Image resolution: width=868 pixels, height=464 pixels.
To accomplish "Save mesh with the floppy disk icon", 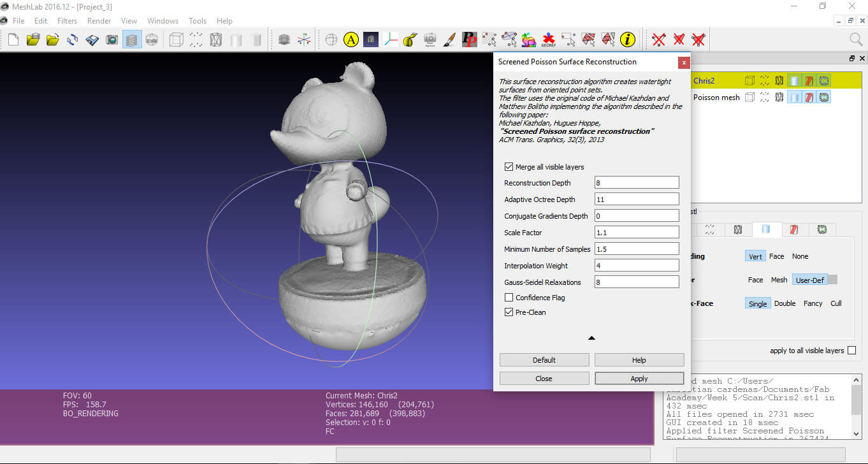I will point(92,40).
